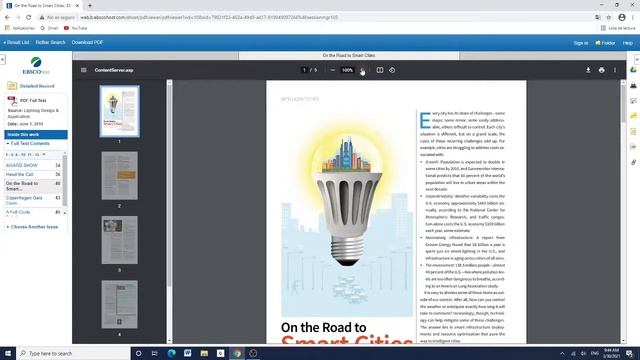
Task: Collapse Full Text Contents section
Action: [x=28, y=144]
